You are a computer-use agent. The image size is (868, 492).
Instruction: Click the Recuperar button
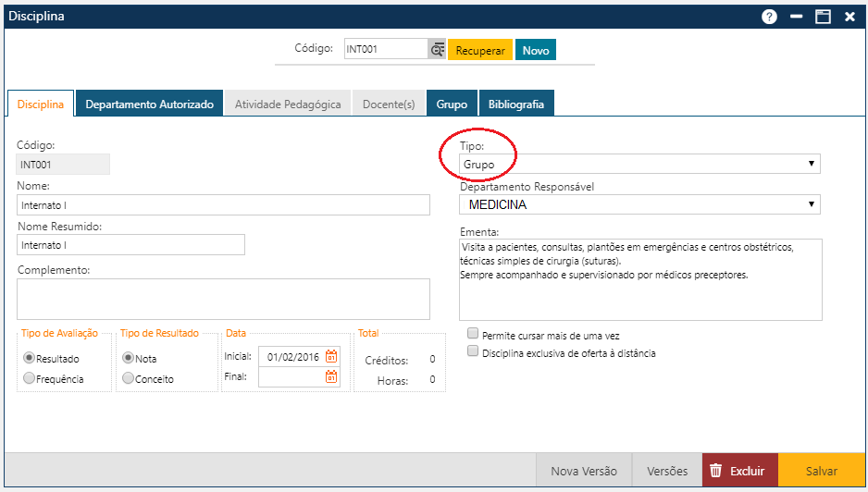(x=479, y=50)
